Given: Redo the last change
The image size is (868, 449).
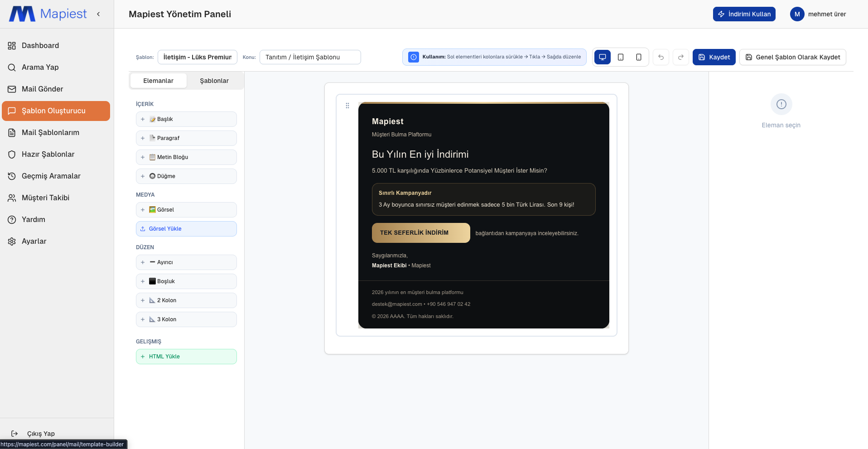Looking at the screenshot, I should (681, 57).
